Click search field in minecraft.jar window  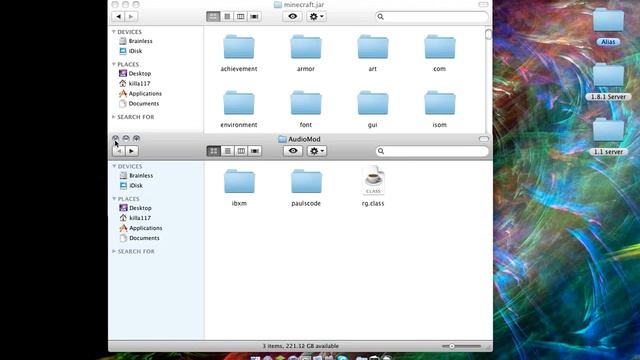(432, 16)
